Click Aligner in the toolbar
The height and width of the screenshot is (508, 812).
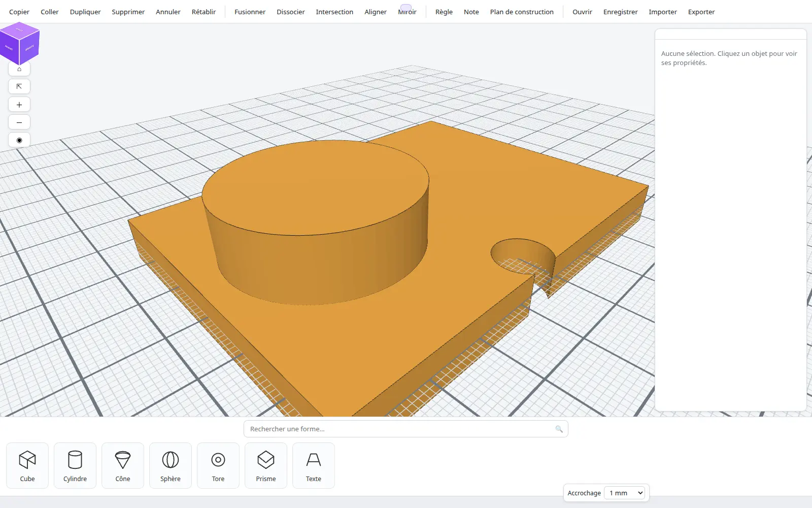(x=376, y=12)
